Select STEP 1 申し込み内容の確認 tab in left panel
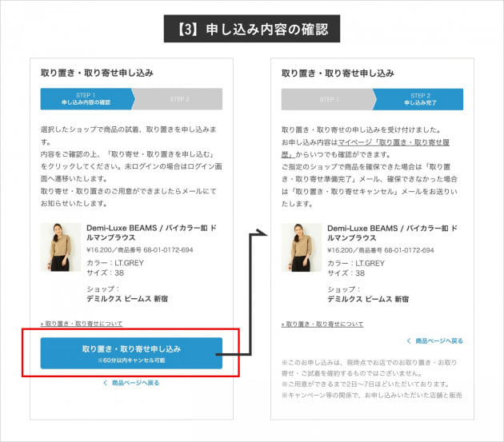Viewport: 504px width, 442px height. pos(86,99)
